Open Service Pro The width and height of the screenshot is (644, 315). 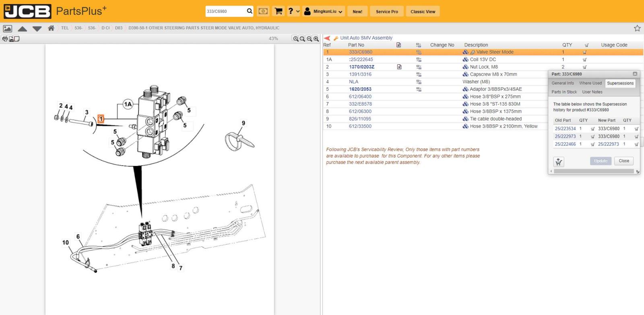click(x=387, y=12)
